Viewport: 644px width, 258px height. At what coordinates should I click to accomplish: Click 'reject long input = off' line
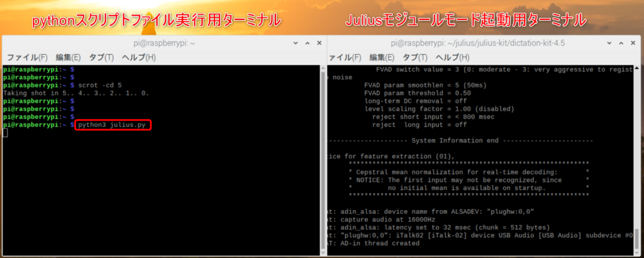coord(419,125)
